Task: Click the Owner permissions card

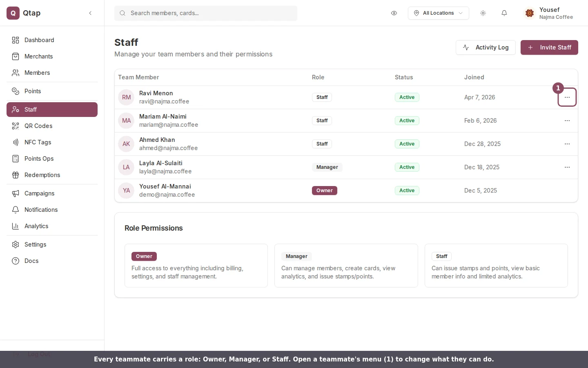Action: coord(196,266)
